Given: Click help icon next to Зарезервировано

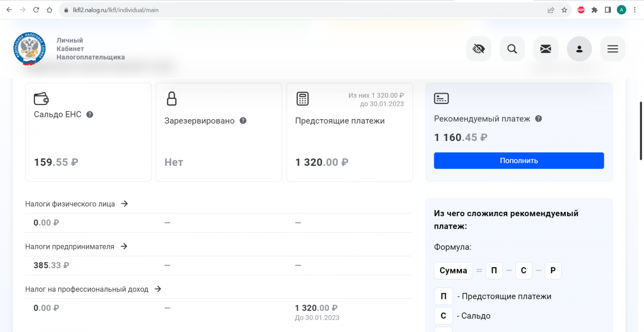Looking at the screenshot, I should tap(243, 121).
